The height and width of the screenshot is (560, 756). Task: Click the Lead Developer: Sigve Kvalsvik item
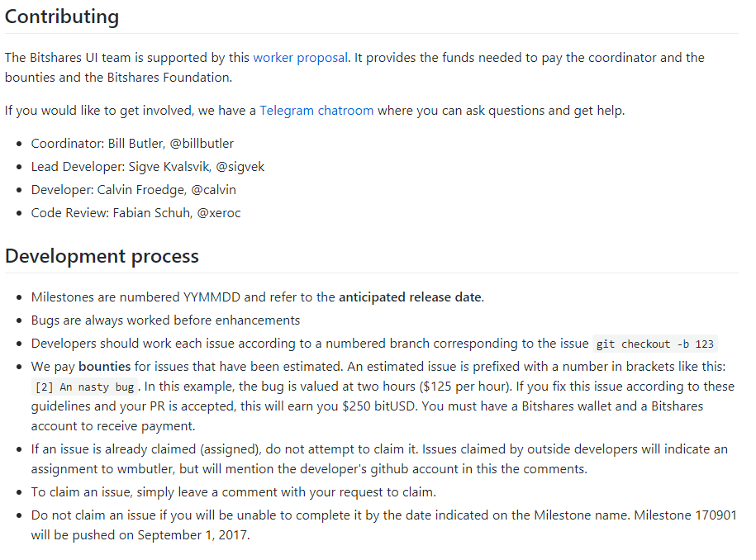(x=148, y=167)
